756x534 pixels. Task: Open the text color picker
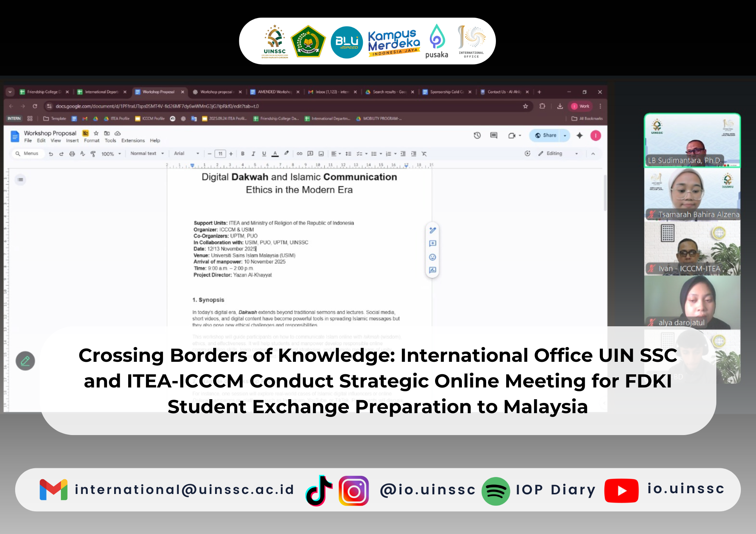pos(275,154)
